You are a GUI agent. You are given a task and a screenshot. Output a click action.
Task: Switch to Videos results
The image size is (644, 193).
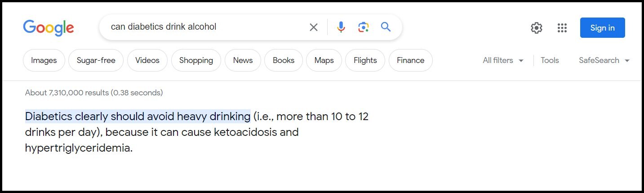point(147,60)
